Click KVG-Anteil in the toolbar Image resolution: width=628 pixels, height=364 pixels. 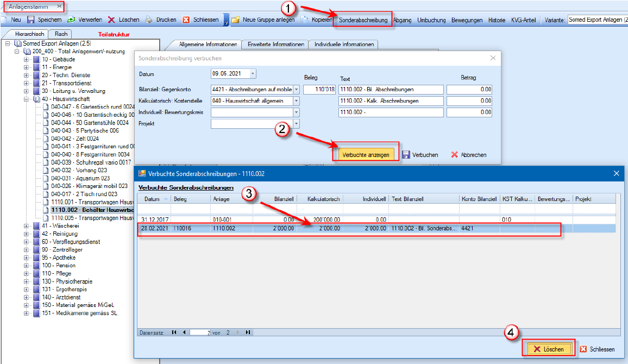[x=524, y=20]
